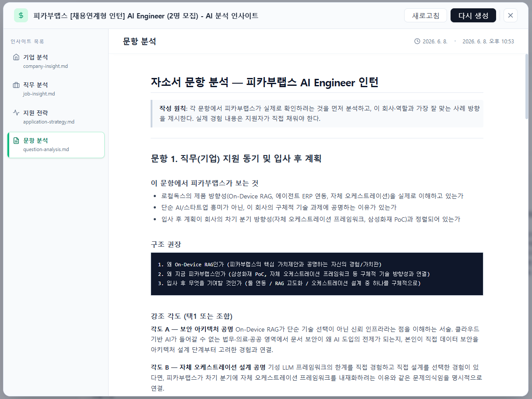
Task: Click the date 2026. 6. 8. beside the clock
Action: tap(435, 42)
